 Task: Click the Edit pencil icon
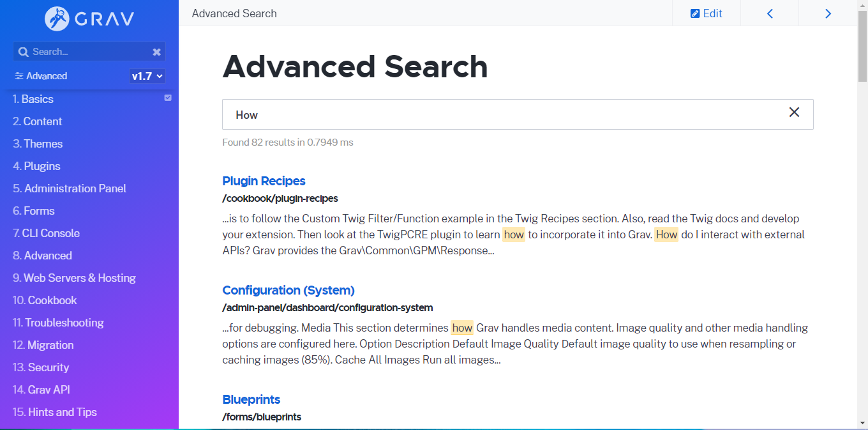pos(696,13)
